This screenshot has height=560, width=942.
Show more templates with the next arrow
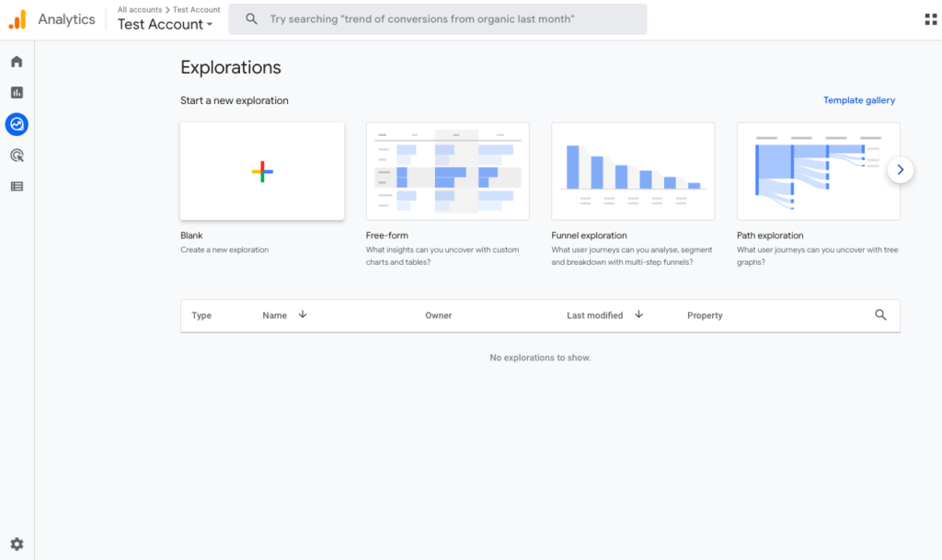click(900, 170)
